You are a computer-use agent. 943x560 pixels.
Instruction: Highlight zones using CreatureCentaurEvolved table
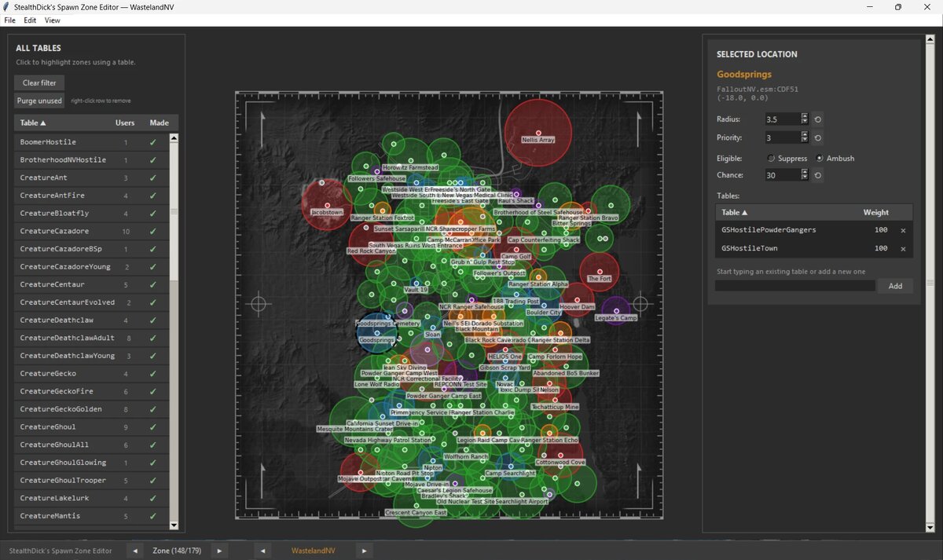coord(92,302)
